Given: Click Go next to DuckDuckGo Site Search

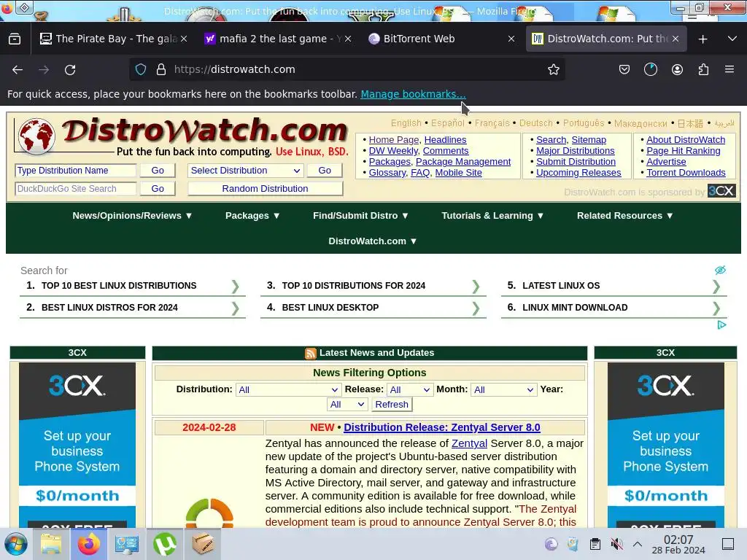Looking at the screenshot, I should coord(158,189).
